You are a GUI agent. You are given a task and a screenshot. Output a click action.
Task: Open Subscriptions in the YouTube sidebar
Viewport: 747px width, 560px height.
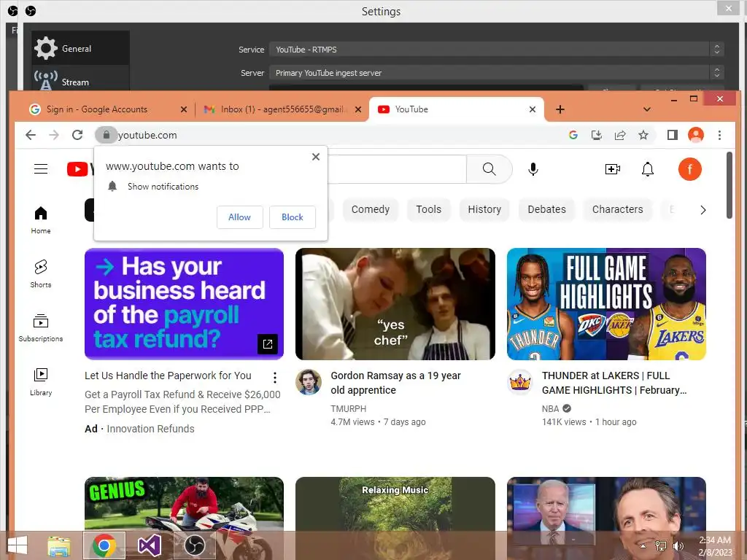pos(41,327)
